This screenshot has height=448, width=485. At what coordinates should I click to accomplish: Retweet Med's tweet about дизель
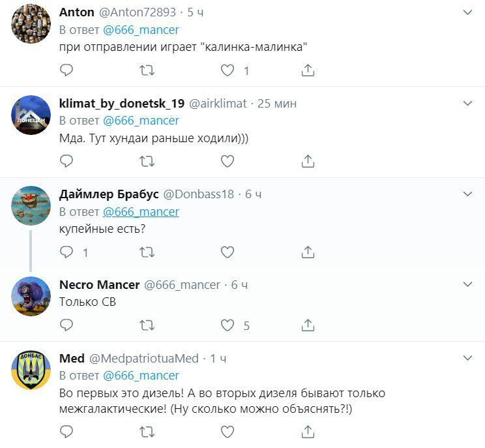(147, 431)
